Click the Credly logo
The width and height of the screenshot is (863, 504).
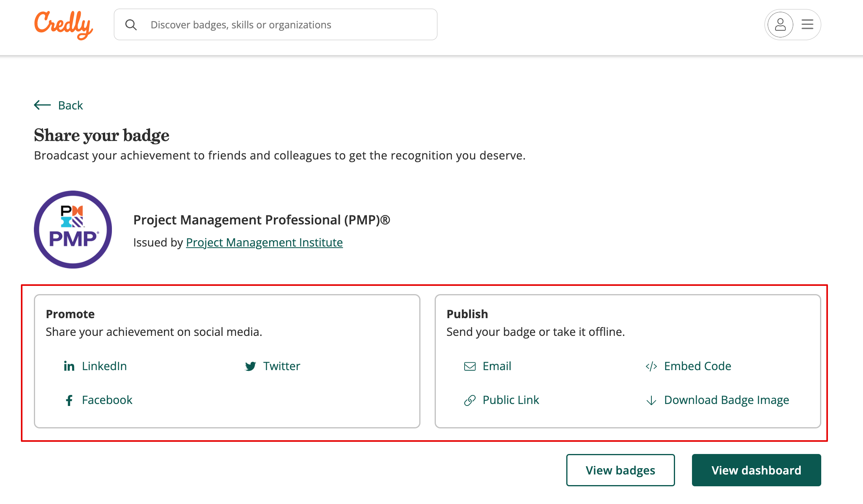click(63, 25)
